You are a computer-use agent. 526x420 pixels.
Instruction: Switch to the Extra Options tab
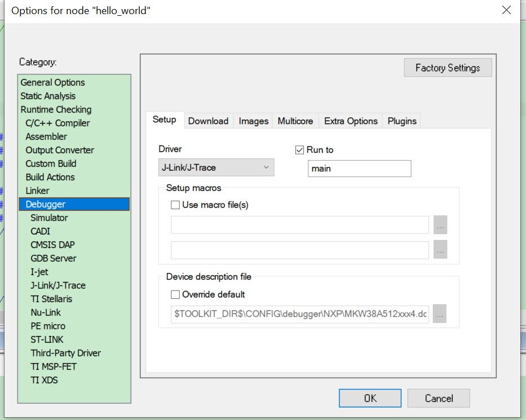pos(351,121)
